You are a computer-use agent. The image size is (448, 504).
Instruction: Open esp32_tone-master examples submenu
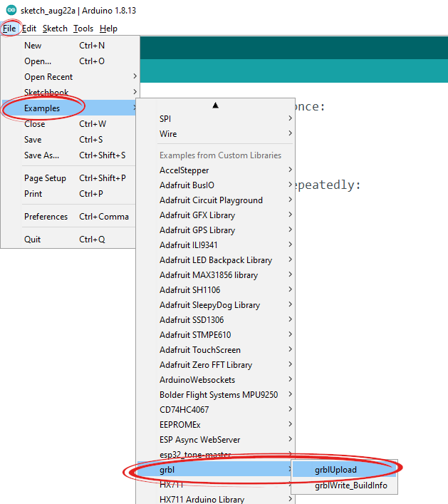[x=216, y=455]
